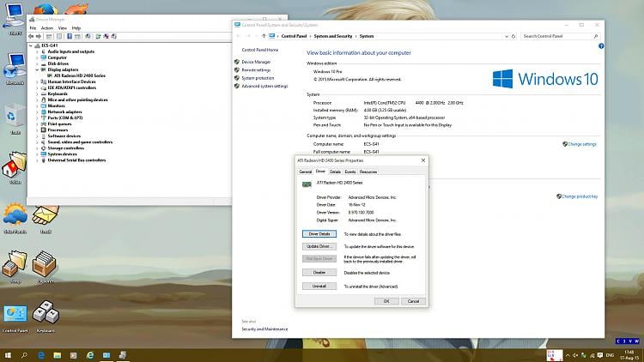The height and width of the screenshot is (362, 644).
Task: Click the volume icon in system tray
Action: (575, 355)
